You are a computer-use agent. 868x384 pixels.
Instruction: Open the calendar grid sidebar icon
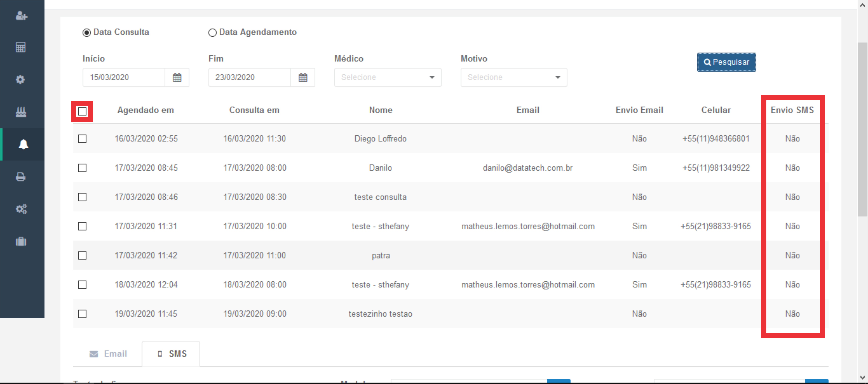coord(21,47)
